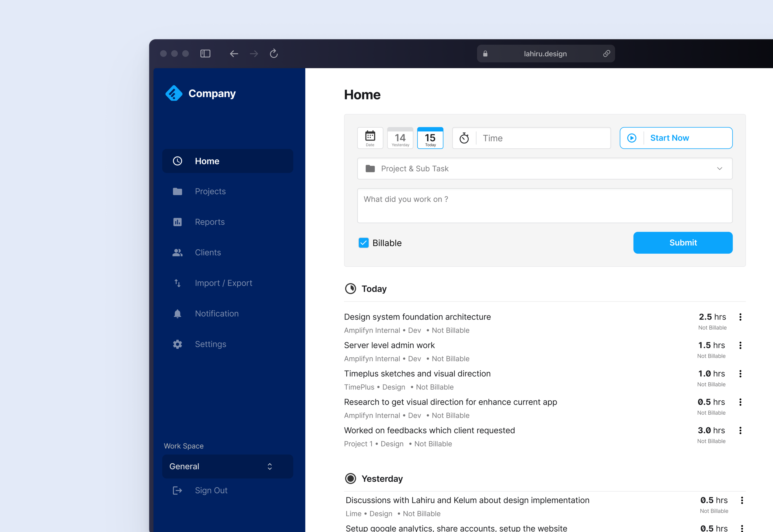
Task: Click the clock icon beside the Today heading
Action: (x=350, y=289)
